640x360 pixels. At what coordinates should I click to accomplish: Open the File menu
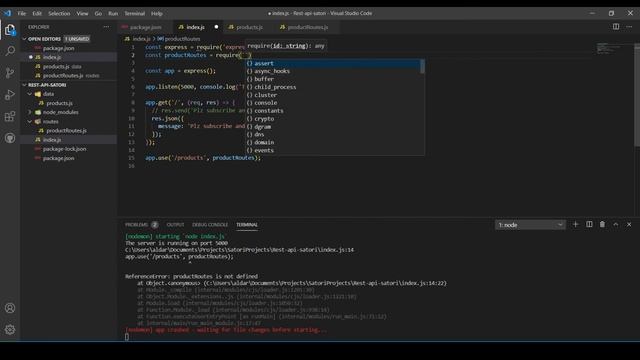[x=22, y=13]
